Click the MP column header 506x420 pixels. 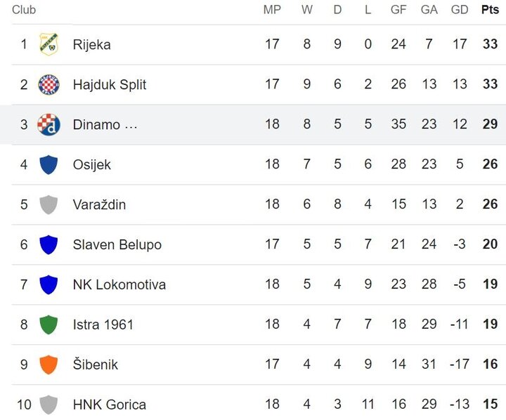tap(272, 10)
